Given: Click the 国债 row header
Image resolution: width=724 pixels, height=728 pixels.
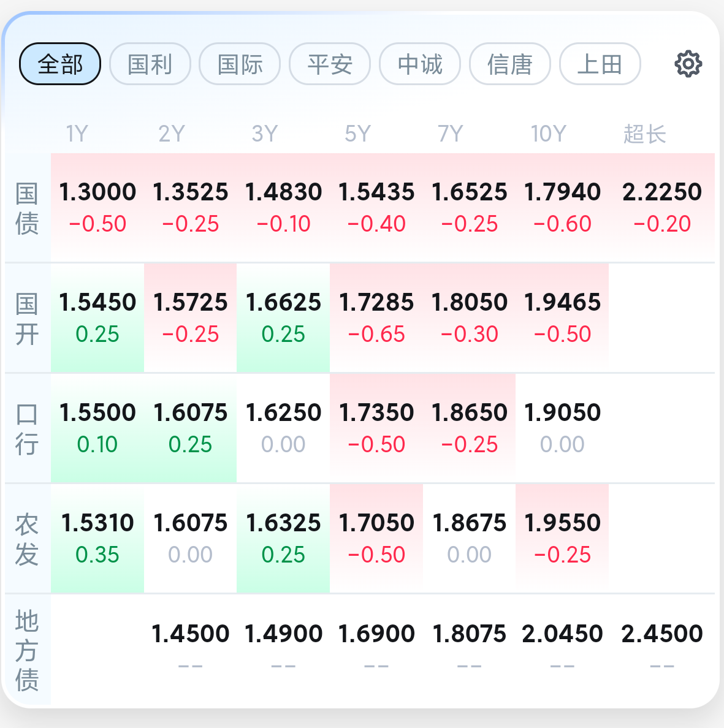Looking at the screenshot, I should point(27,208).
